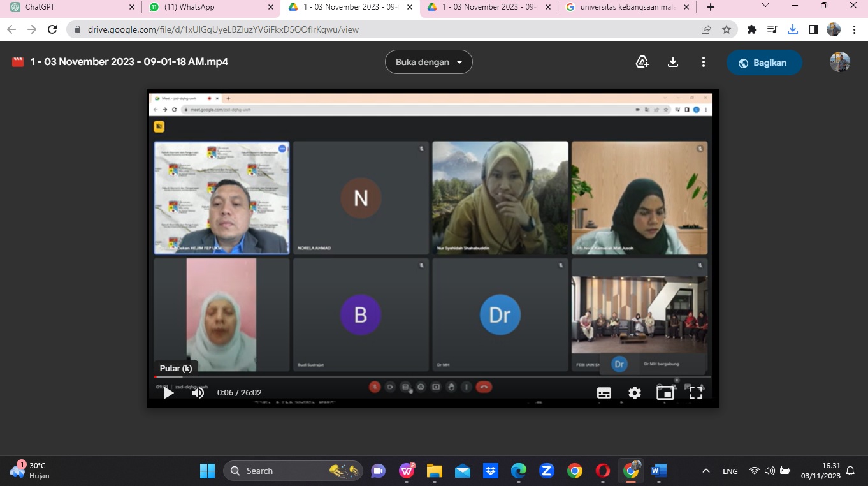Play the video in Drive player
The width and height of the screenshot is (868, 486).
(169, 393)
